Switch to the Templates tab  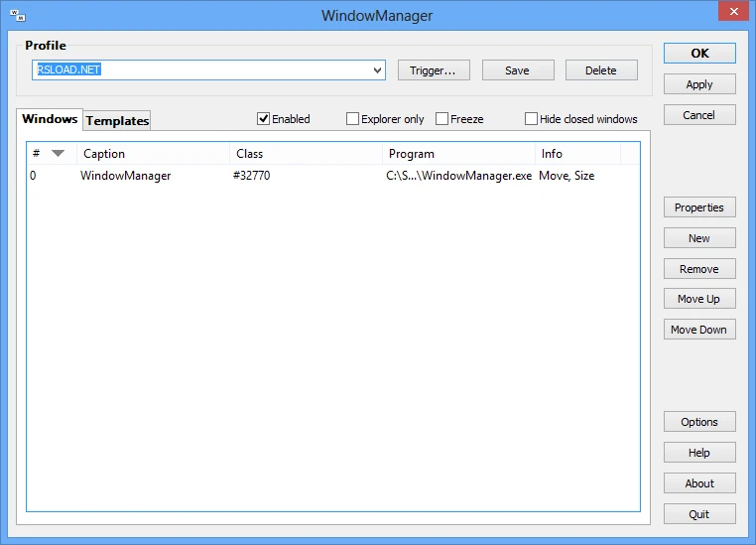coord(117,121)
